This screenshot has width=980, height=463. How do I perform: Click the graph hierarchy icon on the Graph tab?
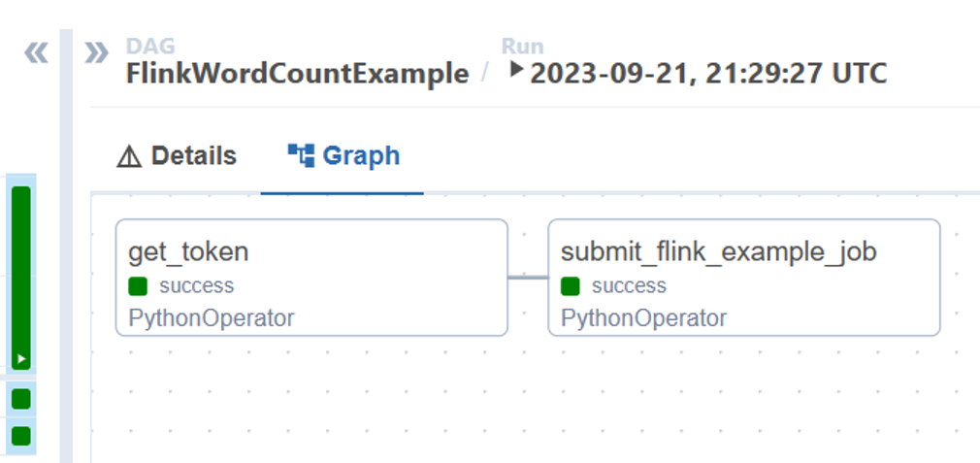pos(301,155)
